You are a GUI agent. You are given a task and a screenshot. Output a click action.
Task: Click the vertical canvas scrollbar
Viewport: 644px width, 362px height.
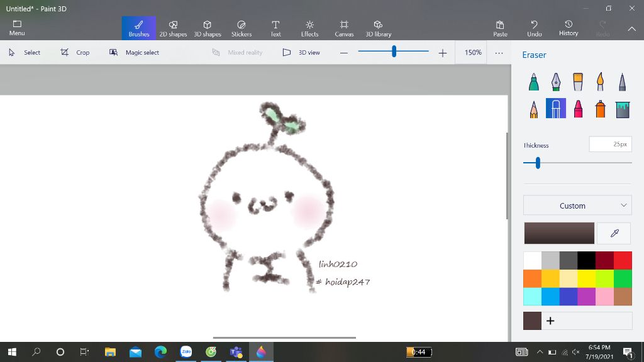pos(508,176)
